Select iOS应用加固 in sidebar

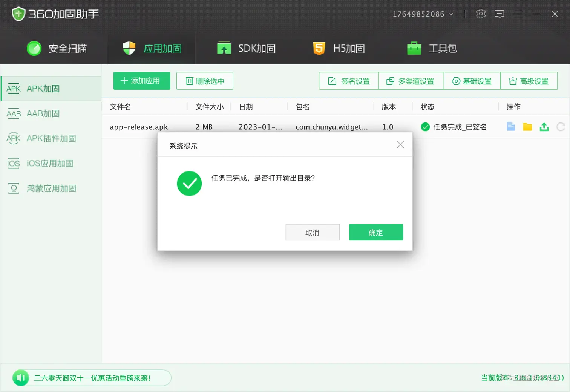(x=51, y=163)
